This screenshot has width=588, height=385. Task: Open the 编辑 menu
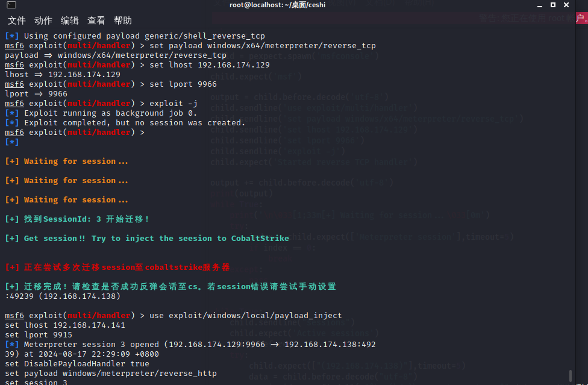coord(70,20)
